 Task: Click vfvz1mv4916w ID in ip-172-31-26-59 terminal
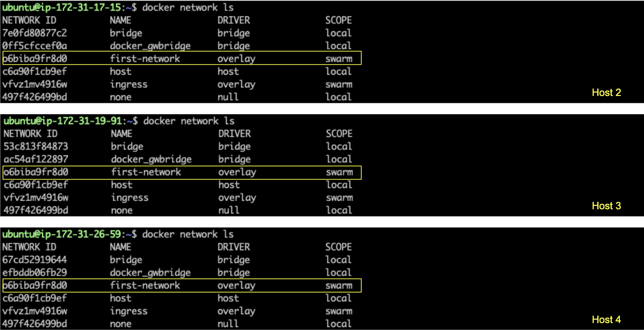click(x=35, y=311)
